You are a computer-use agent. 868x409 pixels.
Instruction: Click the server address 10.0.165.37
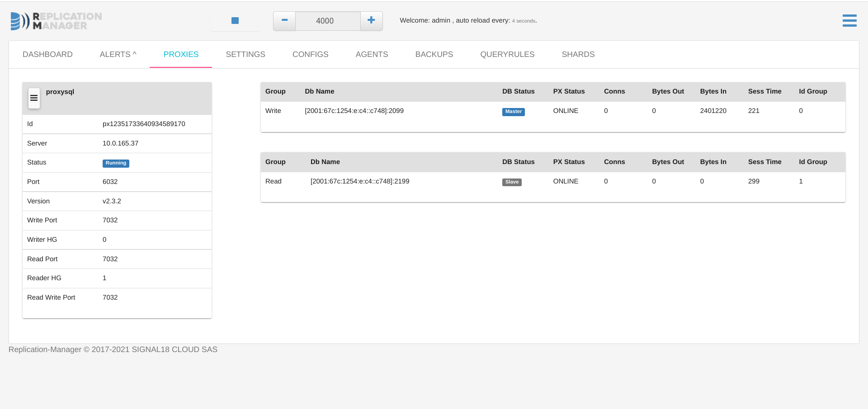(x=120, y=143)
